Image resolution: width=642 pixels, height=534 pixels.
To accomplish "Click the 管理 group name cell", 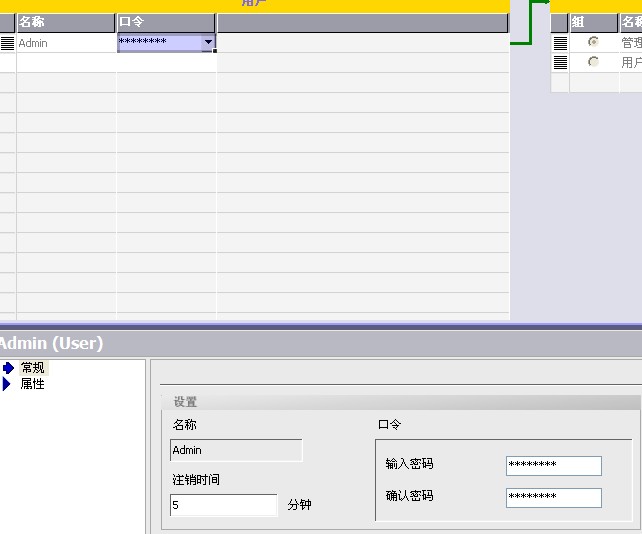I will [x=630, y=43].
